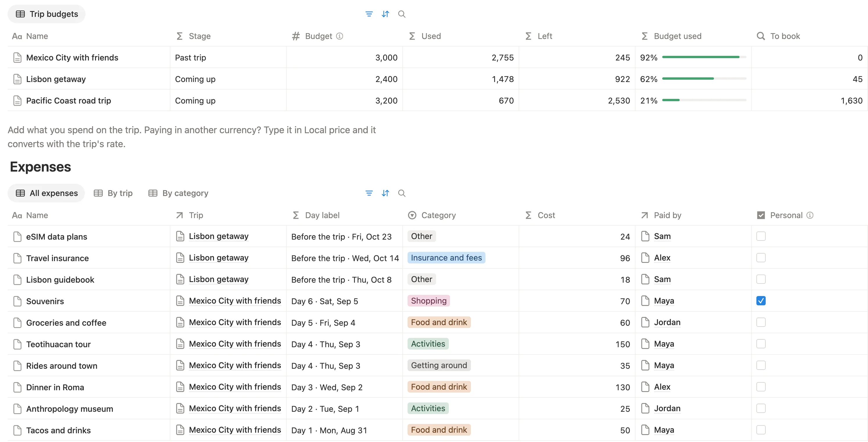Click 21% budget used progress bar
The image size is (868, 442).
coord(704,101)
